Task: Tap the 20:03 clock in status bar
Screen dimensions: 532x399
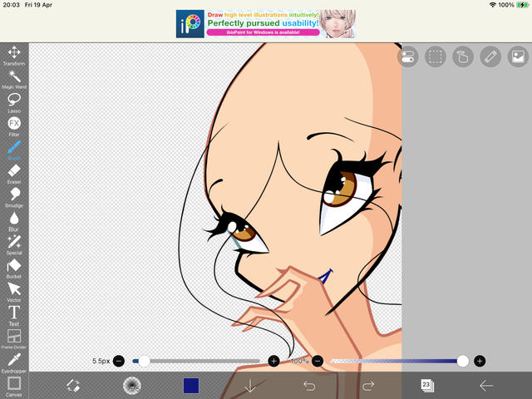Action: click(11, 5)
